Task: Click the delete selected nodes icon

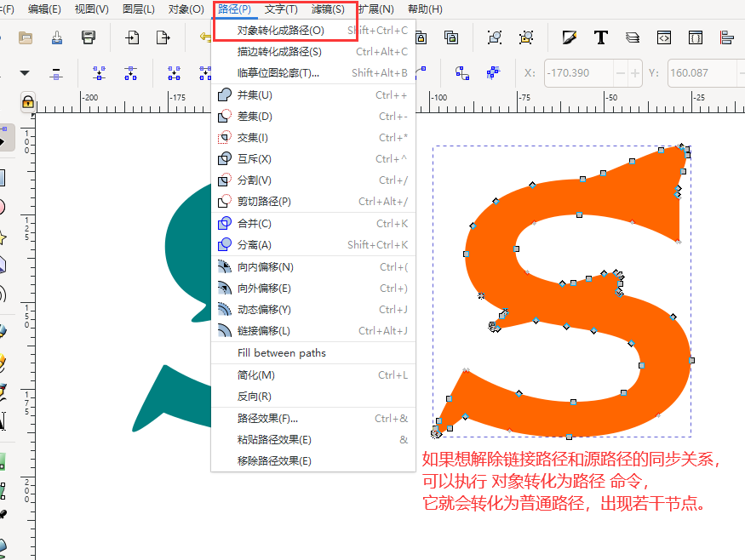Action: click(56, 73)
